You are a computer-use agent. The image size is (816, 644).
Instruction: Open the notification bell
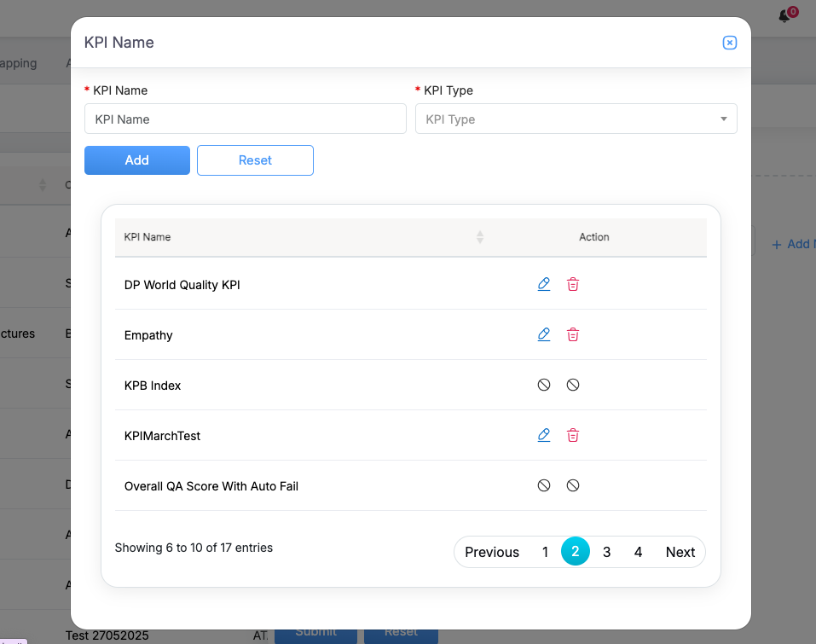[x=785, y=16]
